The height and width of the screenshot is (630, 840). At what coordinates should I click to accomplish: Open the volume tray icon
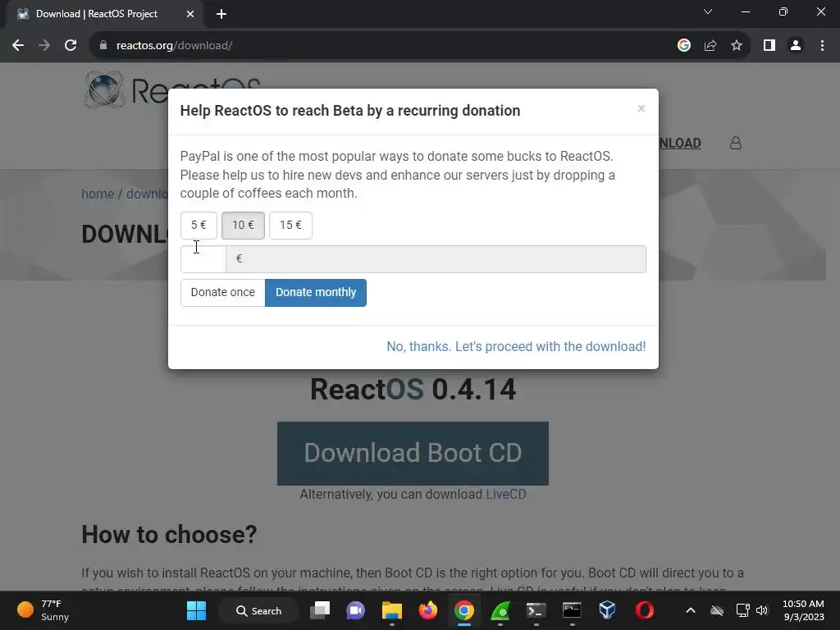tap(762, 610)
